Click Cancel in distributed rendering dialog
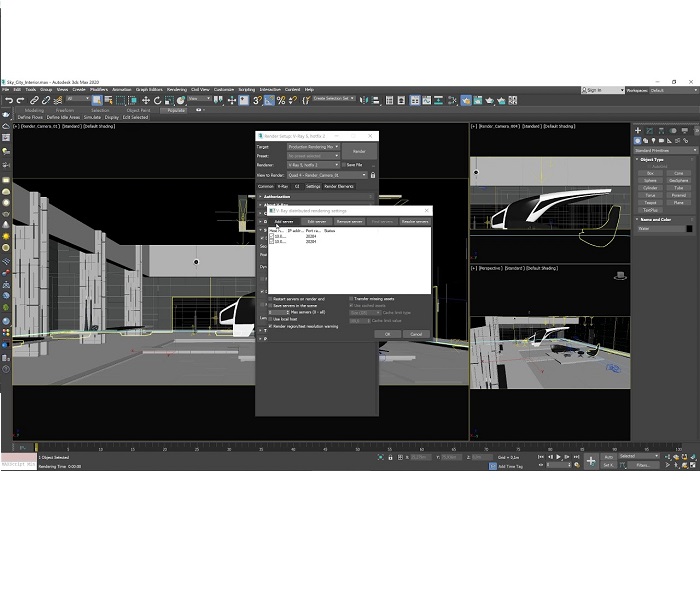 [x=416, y=334]
